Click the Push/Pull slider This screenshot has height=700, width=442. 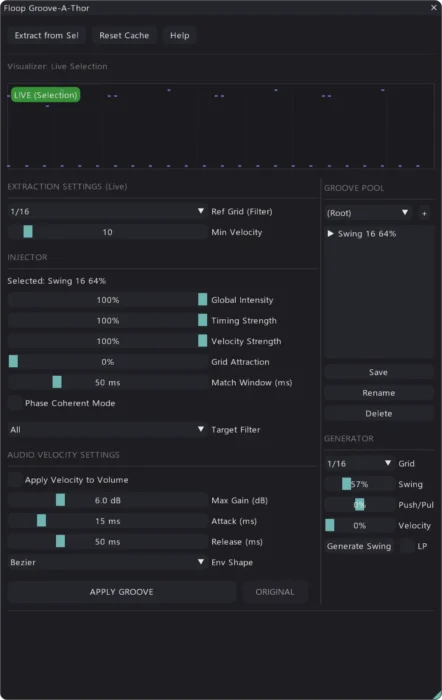359,504
